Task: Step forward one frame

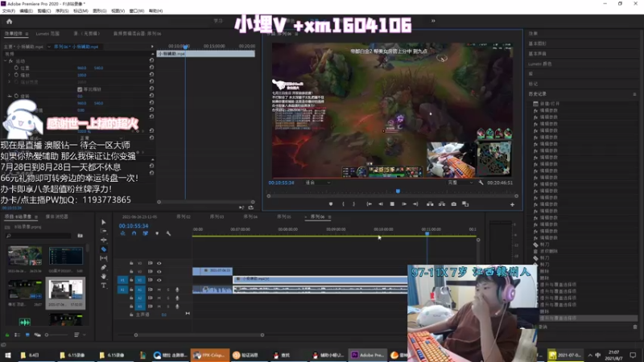Action: click(x=404, y=204)
